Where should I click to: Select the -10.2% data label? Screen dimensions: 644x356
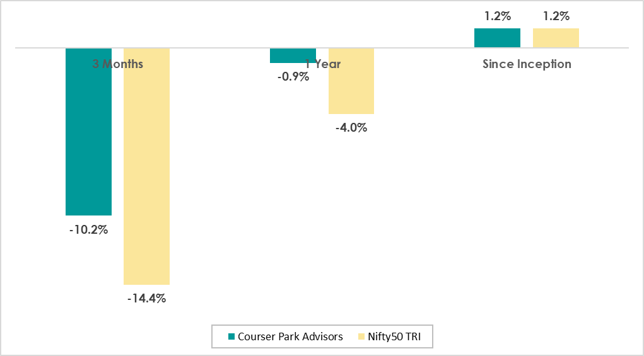[88, 230]
